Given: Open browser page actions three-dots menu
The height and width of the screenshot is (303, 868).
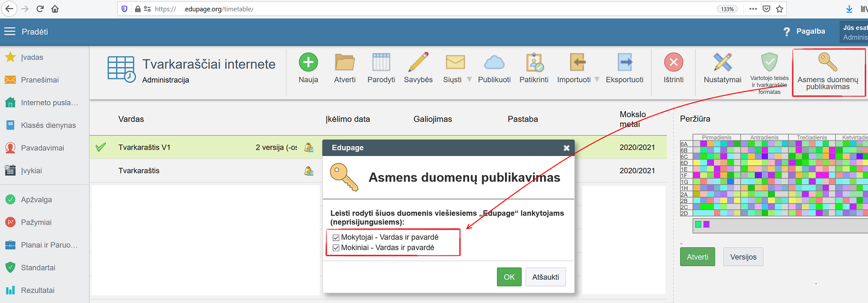Looking at the screenshot, I should (753, 9).
